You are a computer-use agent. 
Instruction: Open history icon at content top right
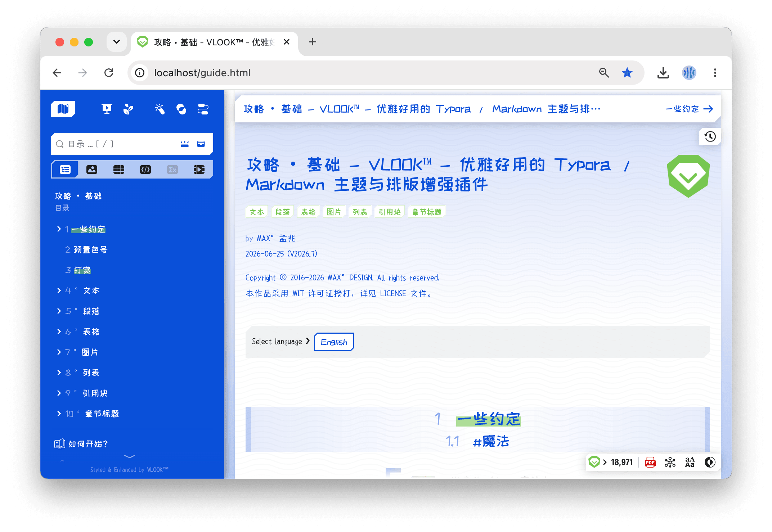click(x=710, y=136)
